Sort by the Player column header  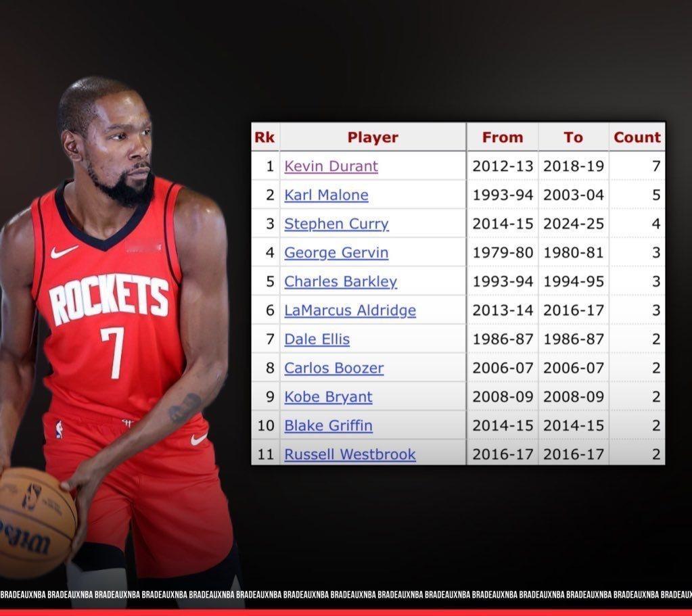tap(373, 137)
